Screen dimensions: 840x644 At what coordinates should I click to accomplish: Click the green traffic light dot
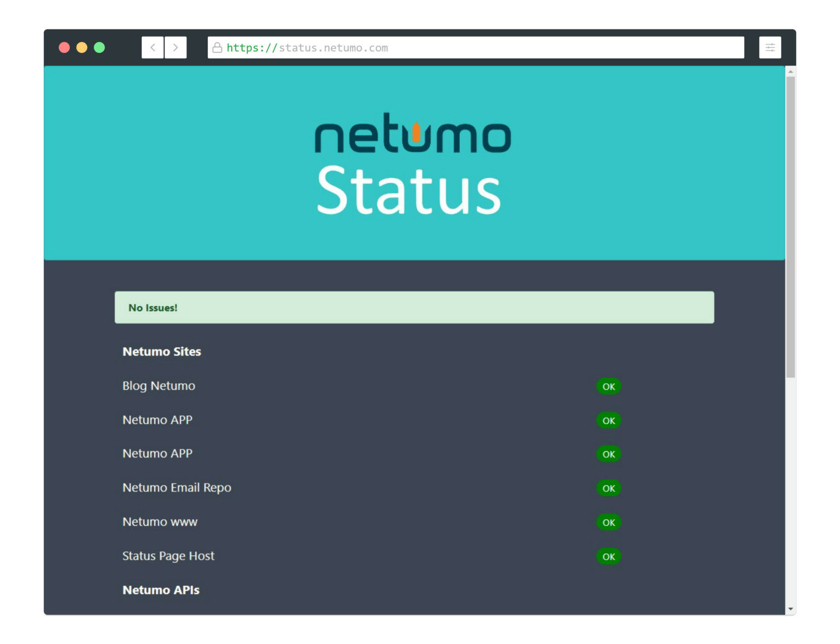pos(99,48)
